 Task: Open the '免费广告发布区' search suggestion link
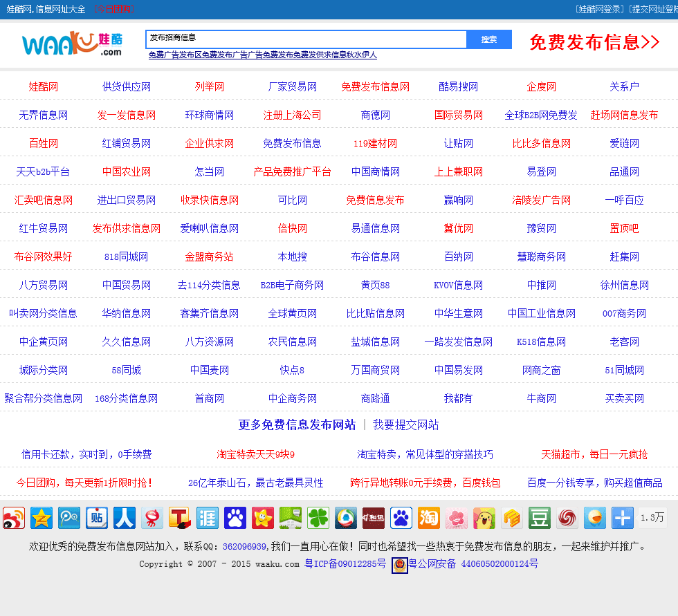click(x=175, y=55)
